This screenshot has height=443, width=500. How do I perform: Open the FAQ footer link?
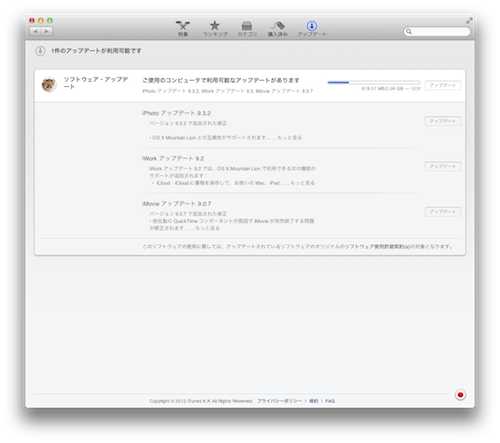[330, 401]
